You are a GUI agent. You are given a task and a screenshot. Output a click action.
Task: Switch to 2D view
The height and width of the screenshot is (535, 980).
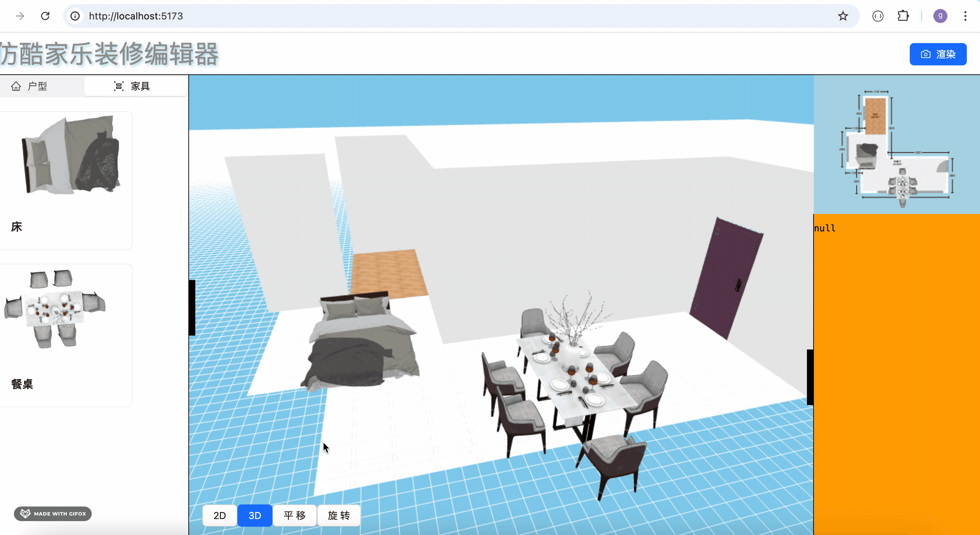tap(220, 515)
